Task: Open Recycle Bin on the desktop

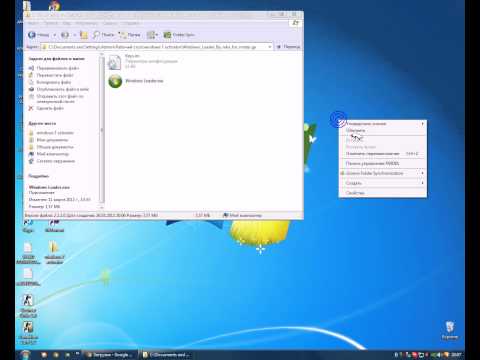Action: pyautogui.click(x=450, y=330)
